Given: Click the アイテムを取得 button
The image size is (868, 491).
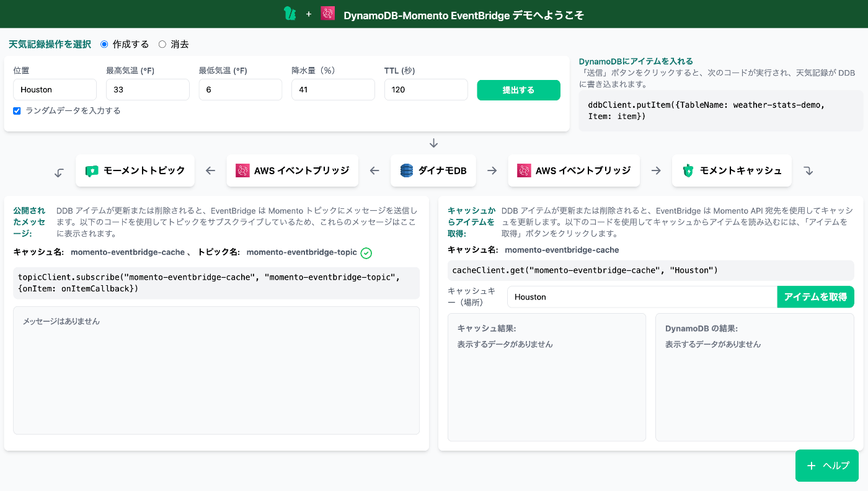Looking at the screenshot, I should [815, 297].
